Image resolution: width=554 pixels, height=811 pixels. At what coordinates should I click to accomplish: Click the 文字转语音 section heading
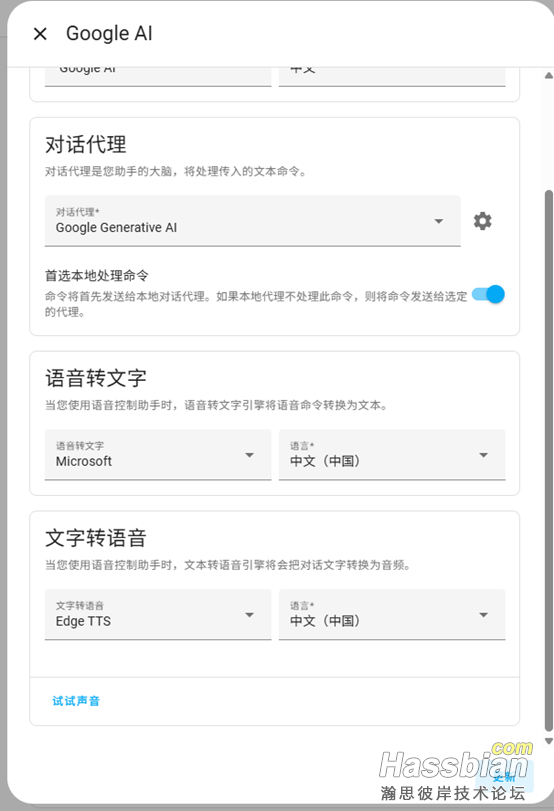(x=96, y=538)
